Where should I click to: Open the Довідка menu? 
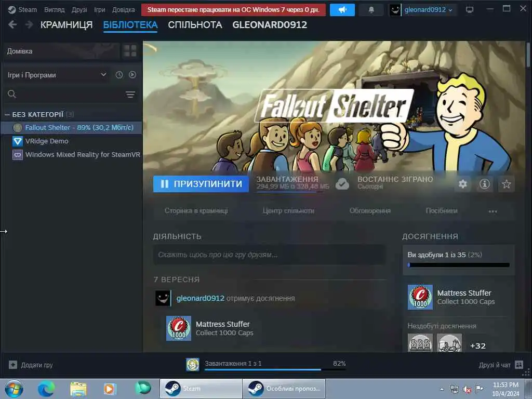click(124, 9)
